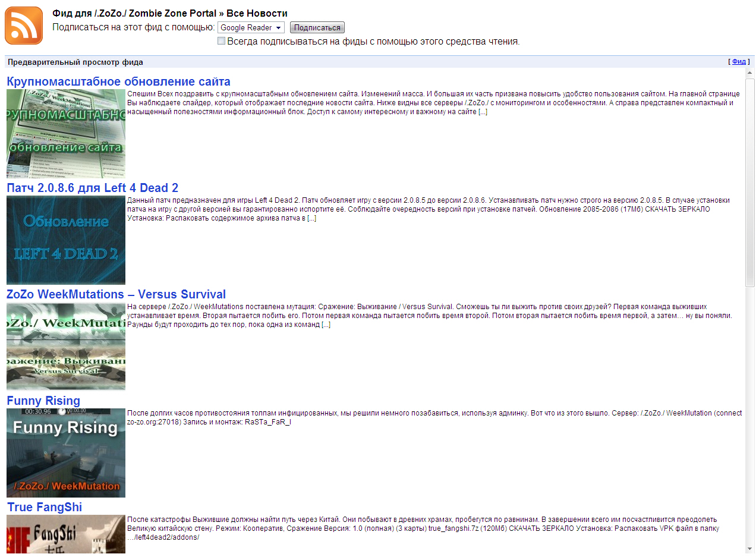Click the Funny Rising video thumbnail

(x=66, y=453)
